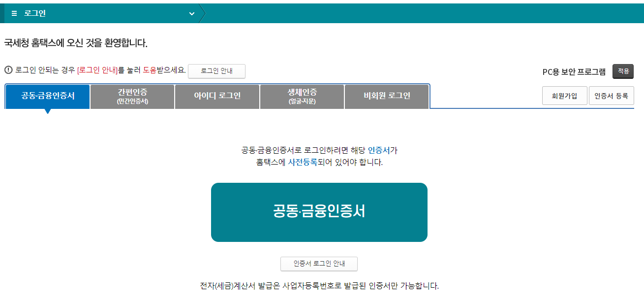
Task: Click the blue 사전등록 text in the description
Action: tap(303, 162)
